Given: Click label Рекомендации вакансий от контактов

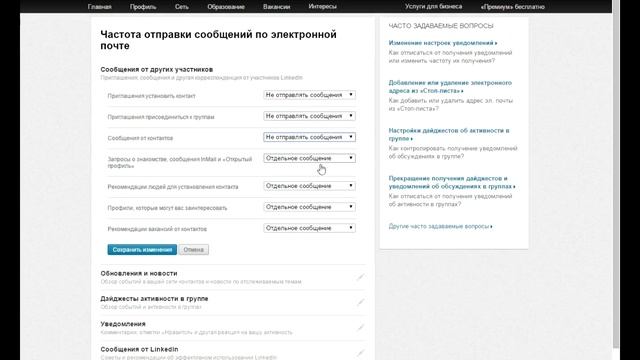Looking at the screenshot, I should 157,229.
